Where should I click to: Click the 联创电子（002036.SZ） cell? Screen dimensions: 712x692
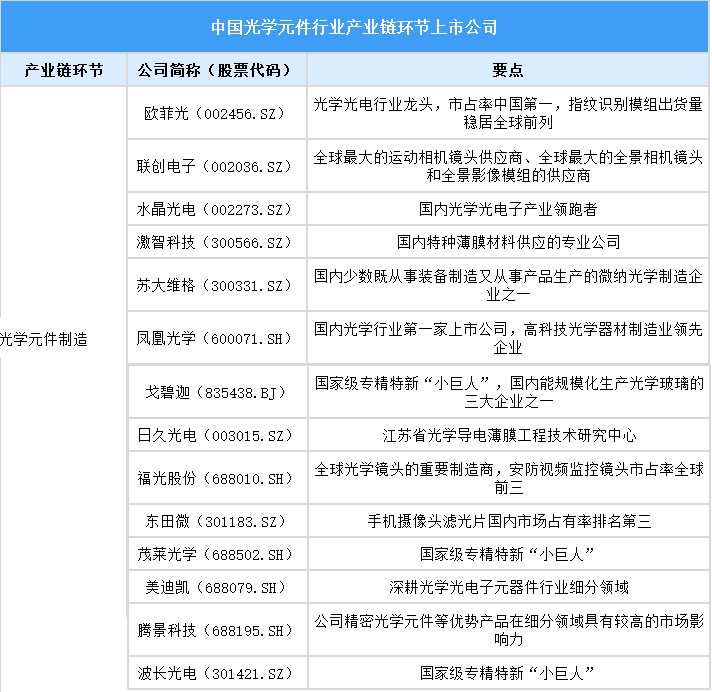pos(217,166)
